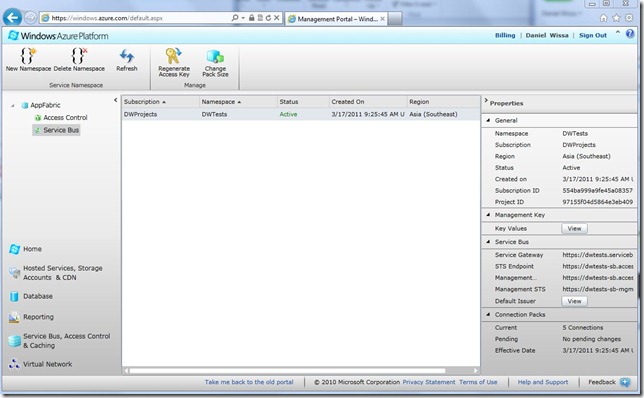The image size is (644, 398).
Task: Click the Delete Namespace icon
Action: (79, 55)
